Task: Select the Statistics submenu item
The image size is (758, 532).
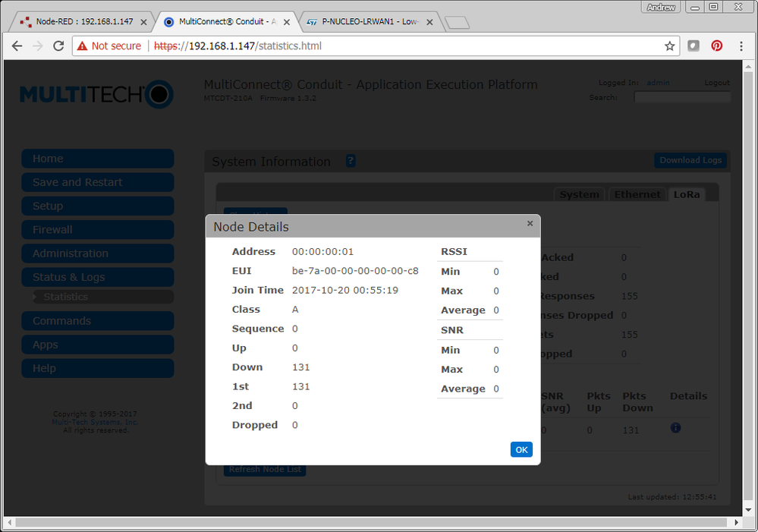Action: point(102,297)
